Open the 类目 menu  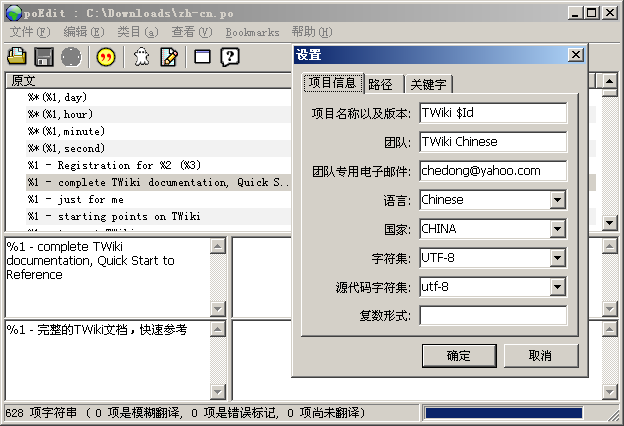pos(138,32)
